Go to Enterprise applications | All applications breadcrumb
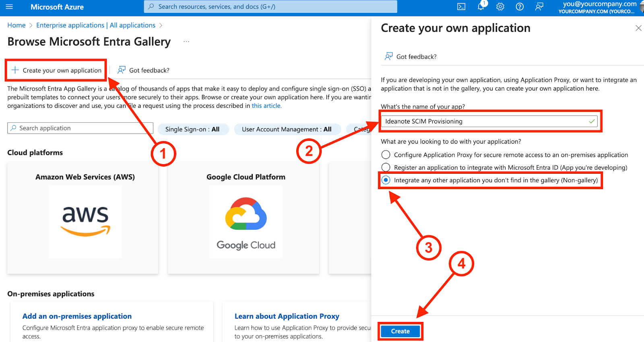 [96, 25]
